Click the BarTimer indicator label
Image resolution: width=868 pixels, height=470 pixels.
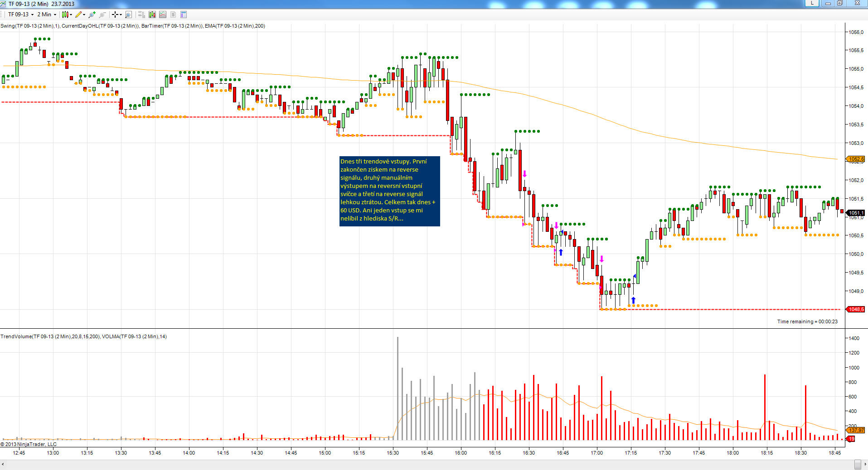pyautogui.click(x=172, y=26)
